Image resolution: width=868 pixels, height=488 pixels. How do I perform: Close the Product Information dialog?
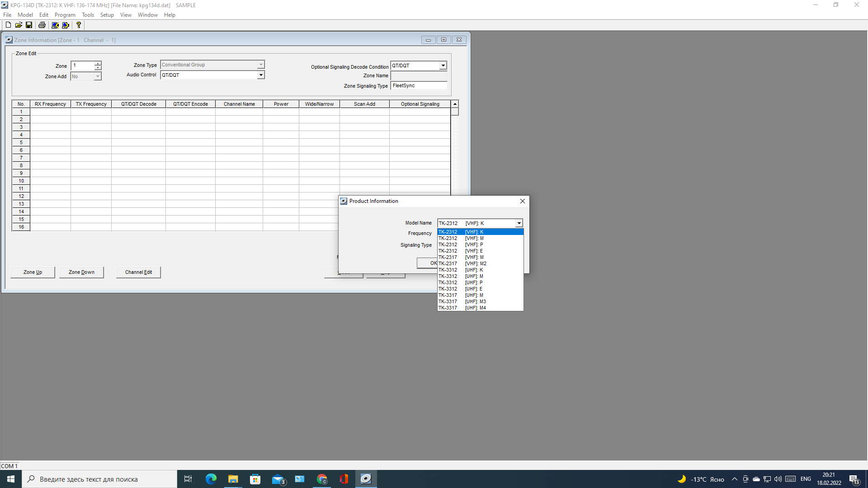click(523, 201)
